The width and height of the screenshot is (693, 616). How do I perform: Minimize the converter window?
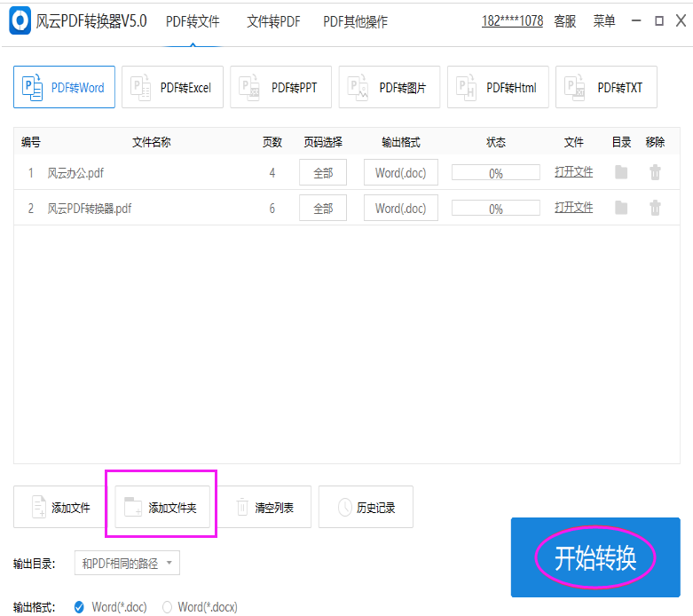636,20
